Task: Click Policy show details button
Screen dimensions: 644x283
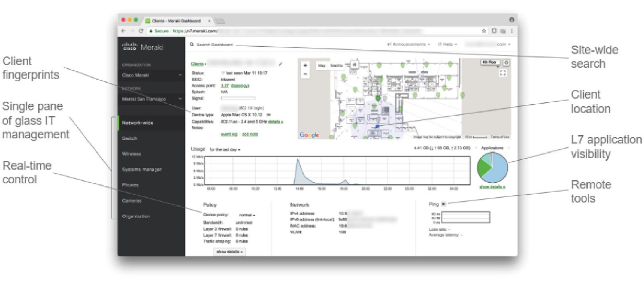Action: click(229, 252)
